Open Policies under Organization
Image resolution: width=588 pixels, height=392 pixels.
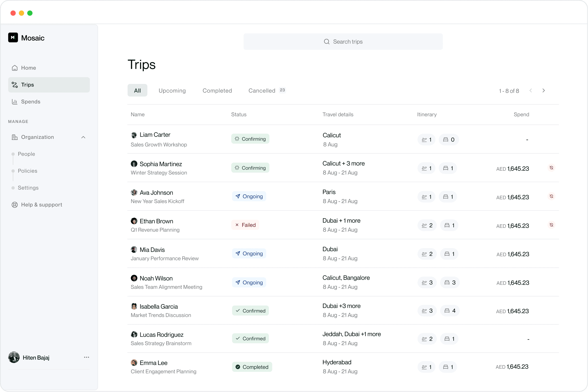[28, 171]
